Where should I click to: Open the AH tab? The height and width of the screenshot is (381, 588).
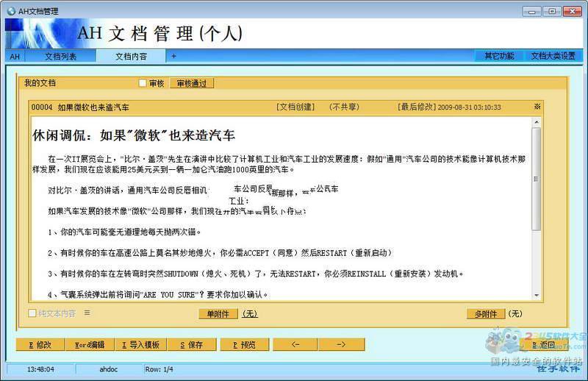15,57
